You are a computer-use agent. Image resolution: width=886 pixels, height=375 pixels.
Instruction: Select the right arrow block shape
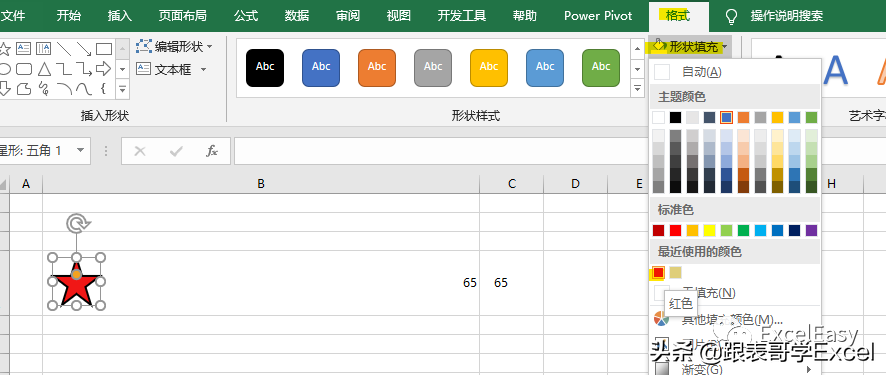(103, 69)
